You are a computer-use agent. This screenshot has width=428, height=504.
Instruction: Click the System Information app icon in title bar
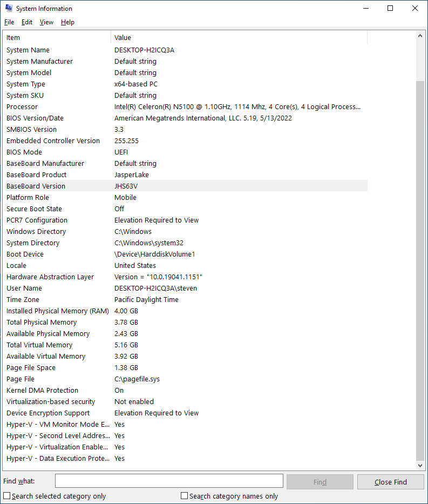[x=9, y=8]
